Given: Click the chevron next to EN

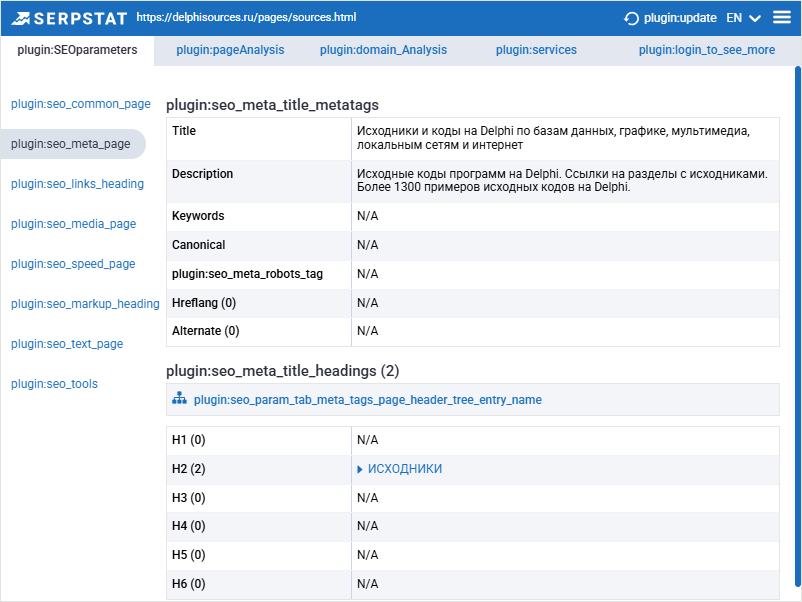Looking at the screenshot, I should [754, 17].
